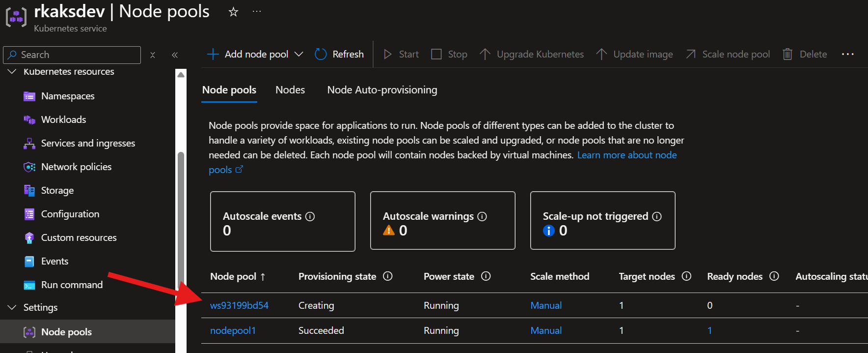Open Workloads from the sidebar
This screenshot has height=353, width=868.
(x=63, y=119)
